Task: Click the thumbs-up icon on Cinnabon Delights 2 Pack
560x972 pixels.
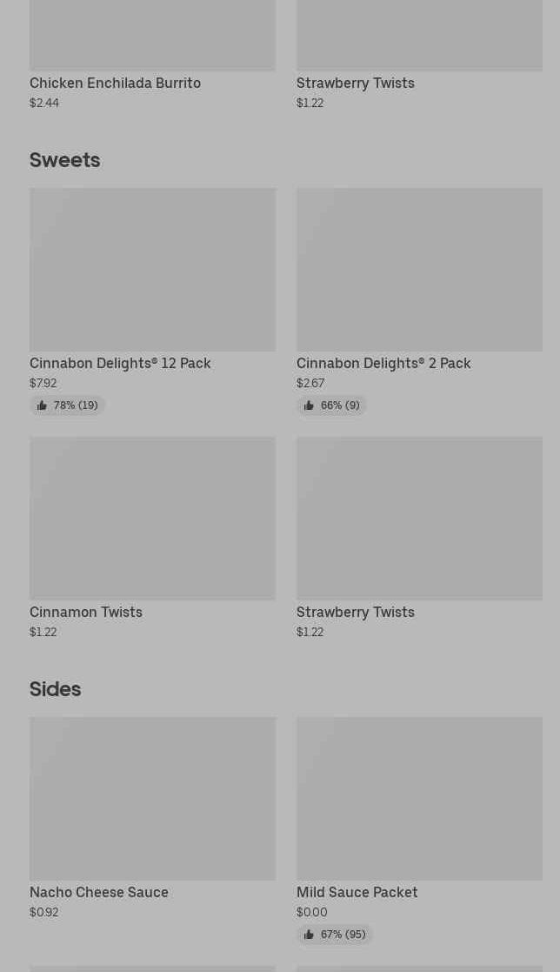Action: click(x=309, y=406)
